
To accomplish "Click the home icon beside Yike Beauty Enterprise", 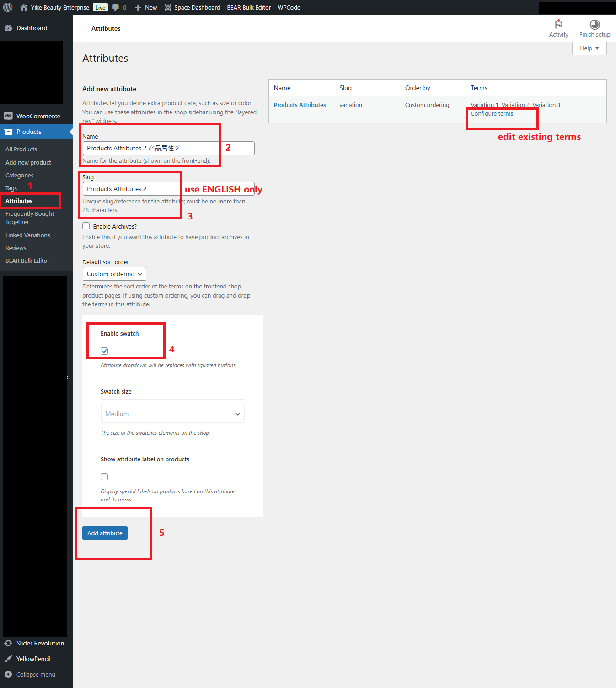I will coord(24,7).
